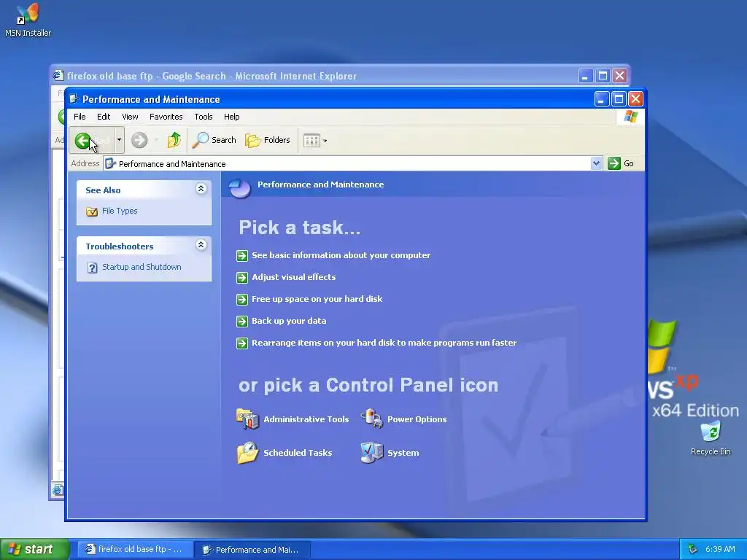This screenshot has width=747, height=560.
Task: Select Adjust visual effects task
Action: [x=293, y=277]
